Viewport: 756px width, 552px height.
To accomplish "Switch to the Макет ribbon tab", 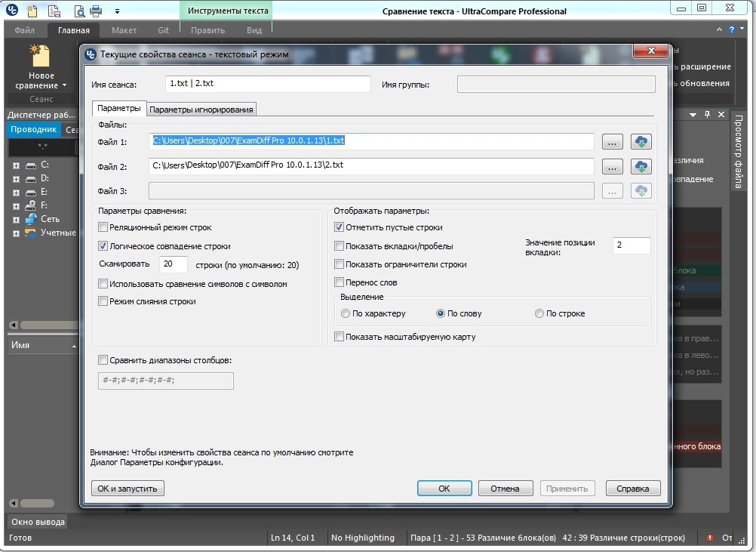I will [x=124, y=30].
